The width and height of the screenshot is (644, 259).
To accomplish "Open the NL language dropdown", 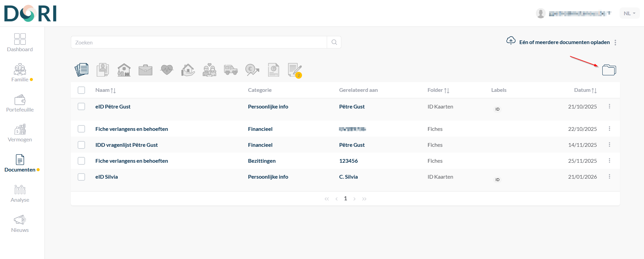I will point(629,13).
